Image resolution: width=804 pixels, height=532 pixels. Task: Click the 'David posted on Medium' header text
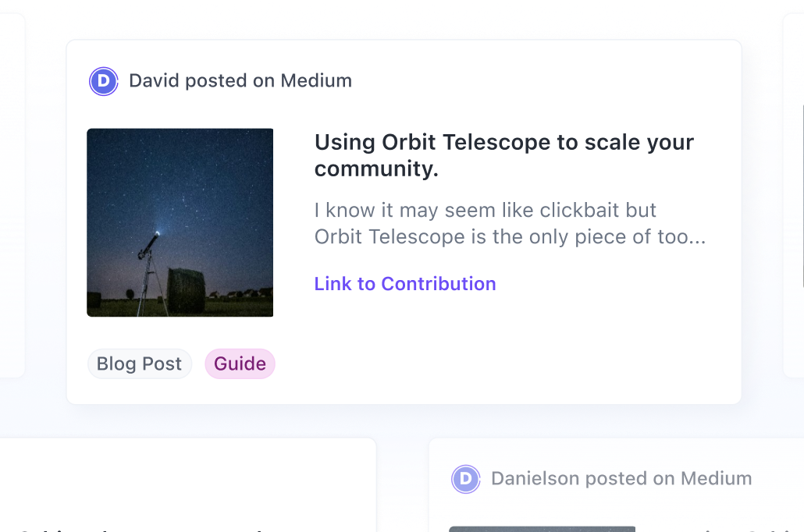point(240,81)
